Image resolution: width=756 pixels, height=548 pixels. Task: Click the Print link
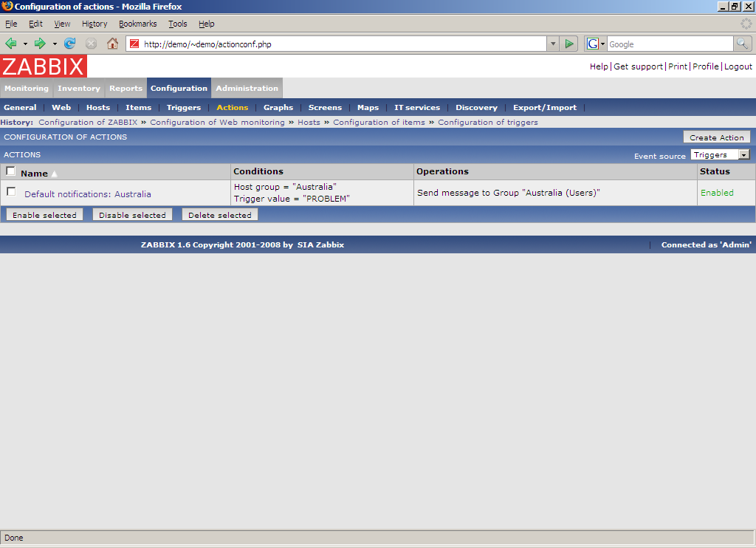pyautogui.click(x=678, y=66)
